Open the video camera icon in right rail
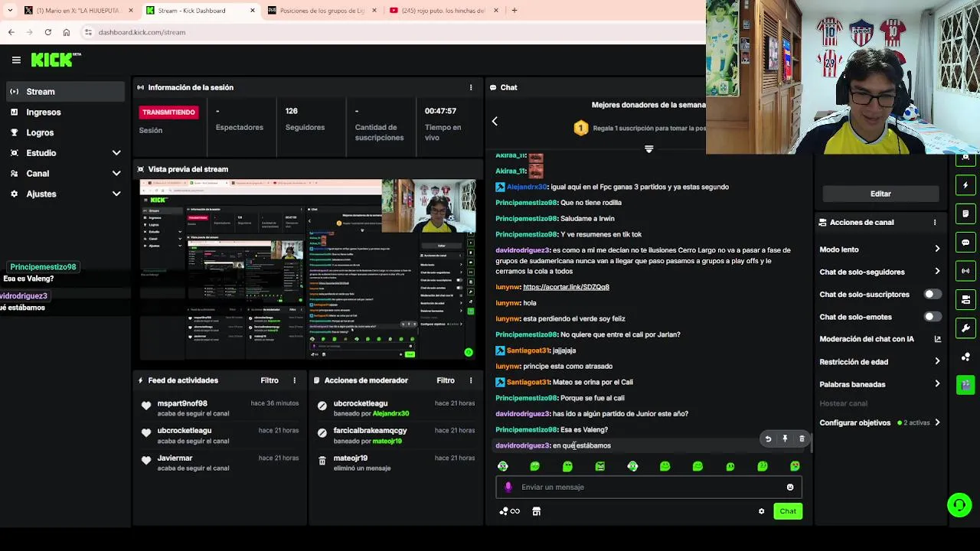 point(965,299)
